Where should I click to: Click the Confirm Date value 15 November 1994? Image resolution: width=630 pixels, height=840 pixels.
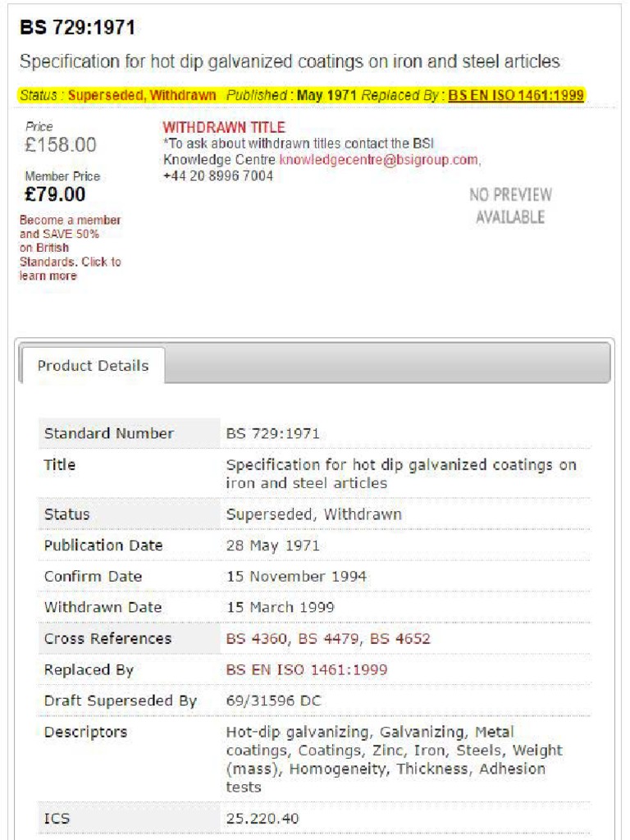[296, 576]
